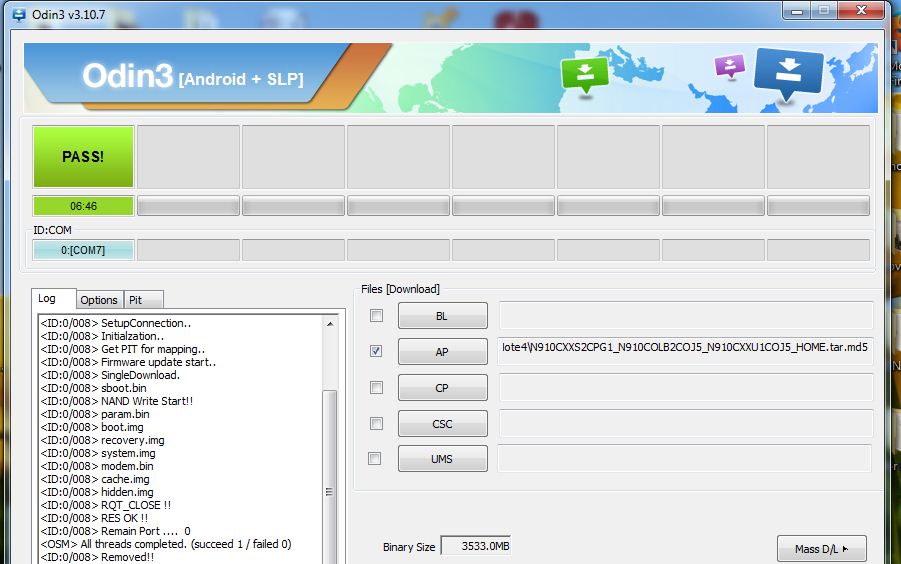Click the BL file path field
Image resolution: width=901 pixels, height=564 pixels.
coord(686,316)
